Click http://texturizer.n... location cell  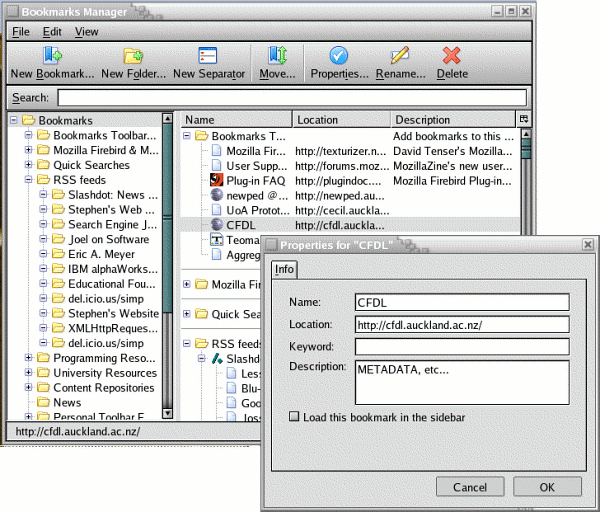341,151
